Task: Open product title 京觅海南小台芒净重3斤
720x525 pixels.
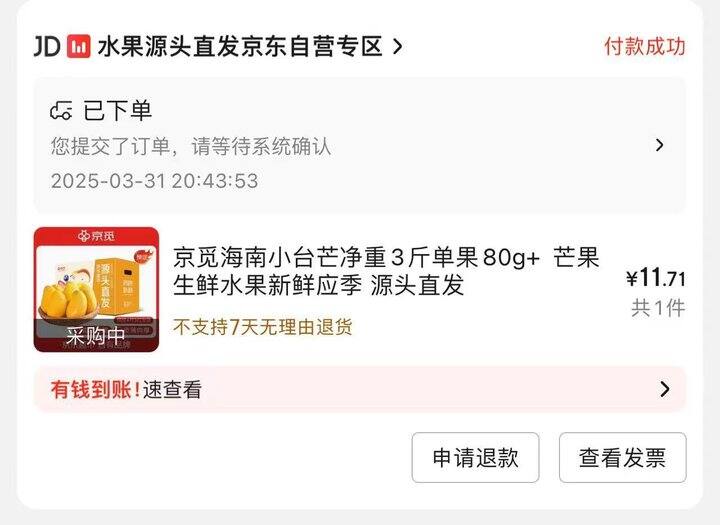Action: (386, 271)
